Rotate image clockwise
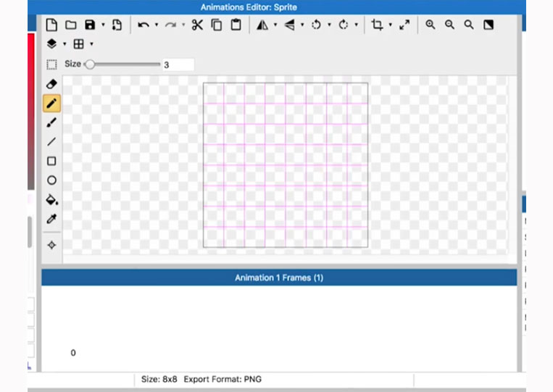Screen dimensions: 553x392 343,25
